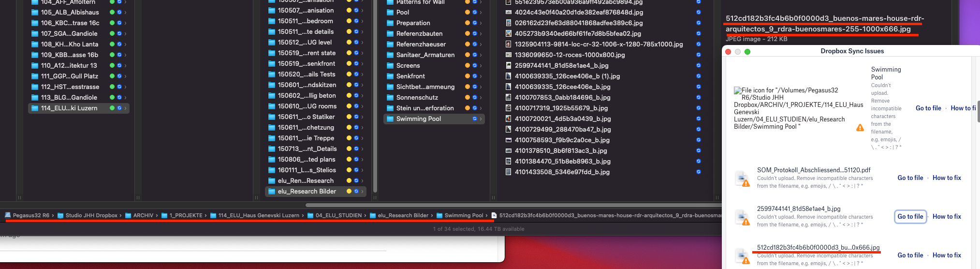
Task: Select 04_ELU_STUDIEN in the path bar
Action: click(335, 215)
